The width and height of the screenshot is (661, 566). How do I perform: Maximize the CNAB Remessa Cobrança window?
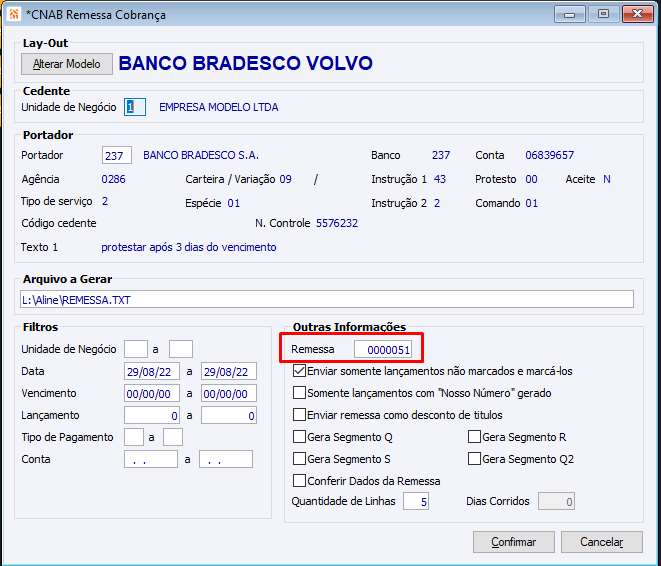[x=603, y=14]
